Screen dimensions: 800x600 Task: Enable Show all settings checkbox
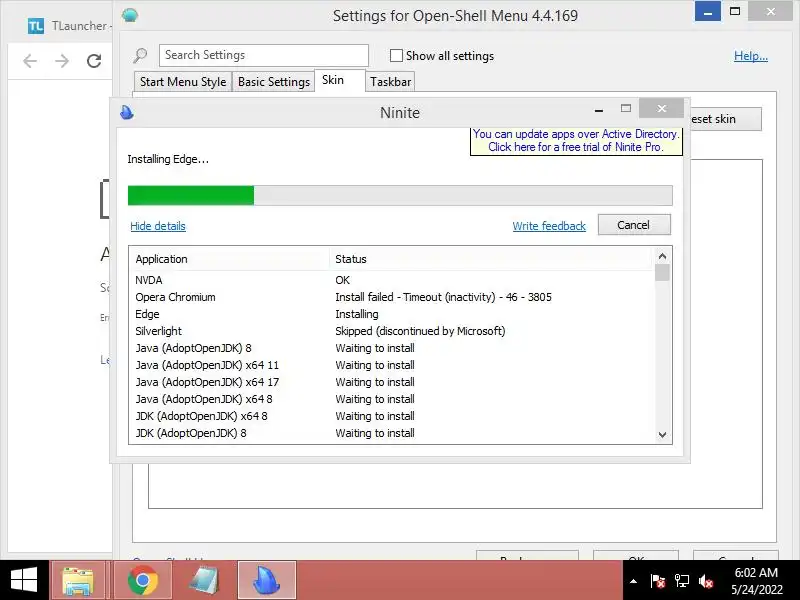[x=396, y=56]
